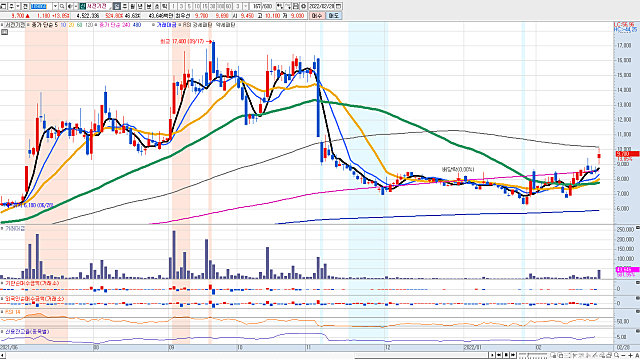Collapse the credit balance pane header marker
The width and height of the screenshot is (640, 360).
click(x=2, y=331)
